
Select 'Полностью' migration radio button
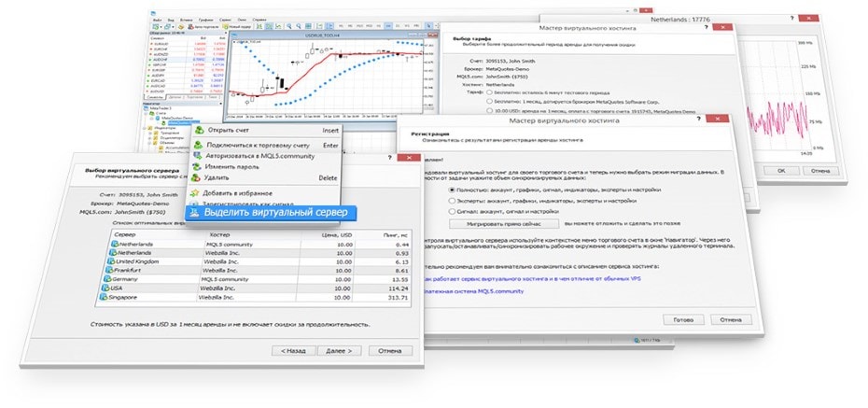pyautogui.click(x=453, y=190)
